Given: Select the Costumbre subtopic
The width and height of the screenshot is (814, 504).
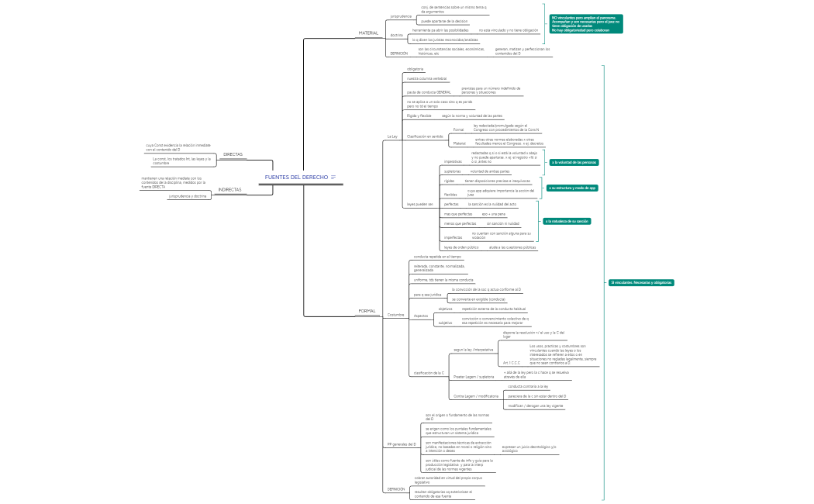Looking at the screenshot, I should (x=395, y=315).
